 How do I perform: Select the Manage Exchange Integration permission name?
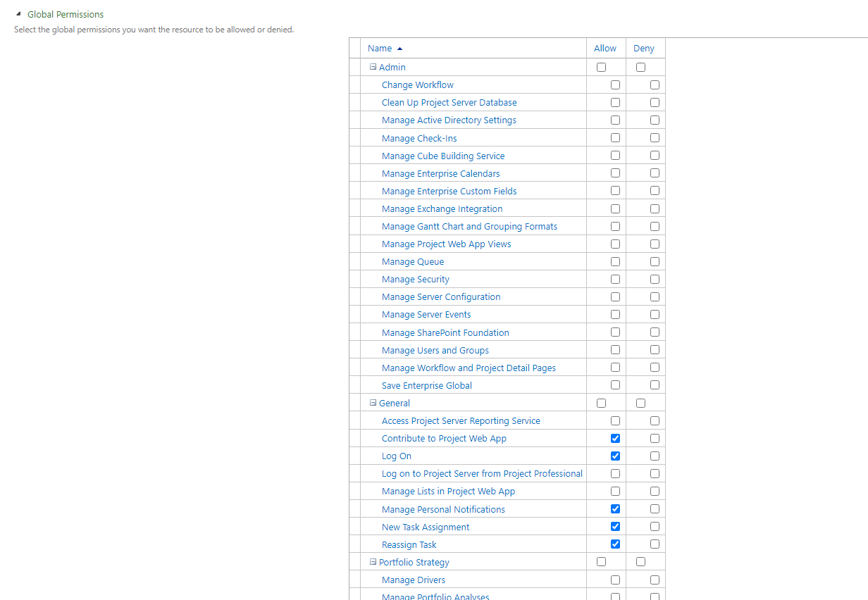[442, 209]
